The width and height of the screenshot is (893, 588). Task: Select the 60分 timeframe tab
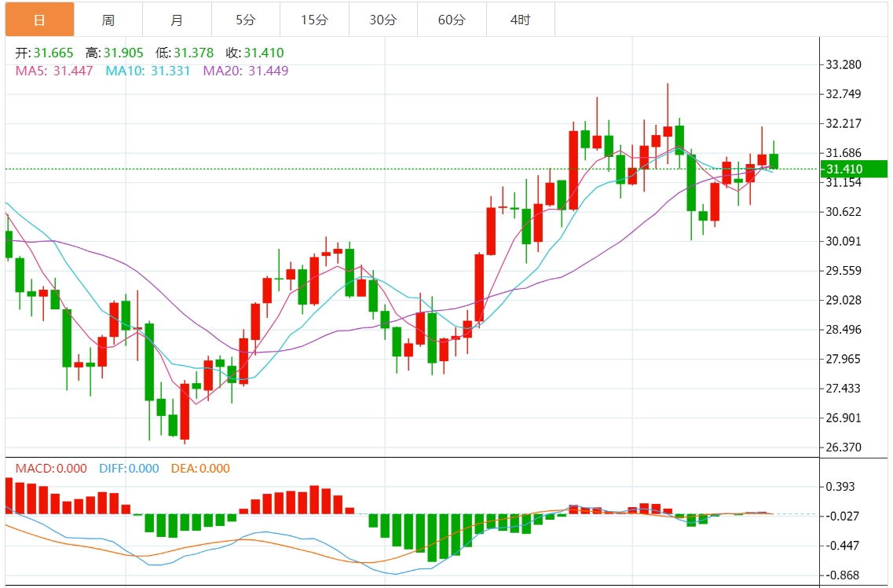pos(452,20)
